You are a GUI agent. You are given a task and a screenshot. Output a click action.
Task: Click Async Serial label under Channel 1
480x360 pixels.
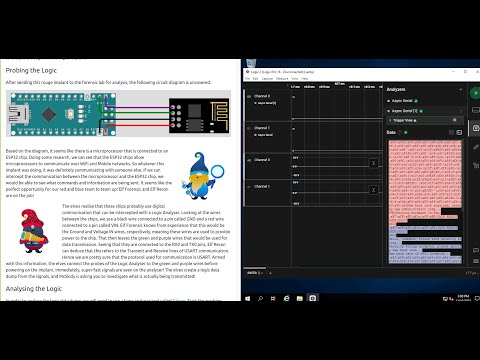265,135
